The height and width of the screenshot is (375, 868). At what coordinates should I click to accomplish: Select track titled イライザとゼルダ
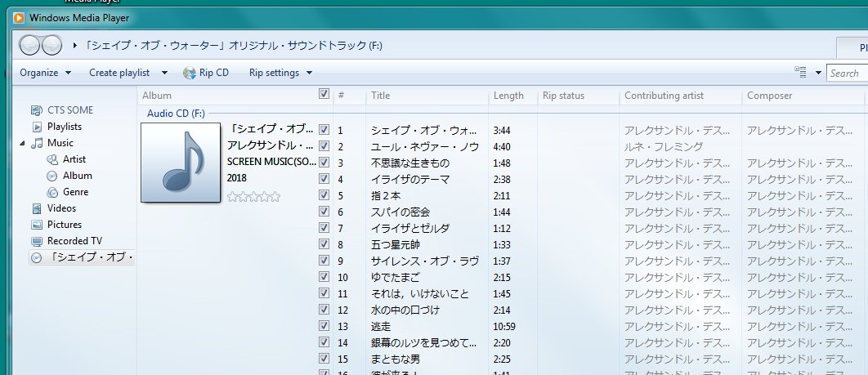(409, 229)
